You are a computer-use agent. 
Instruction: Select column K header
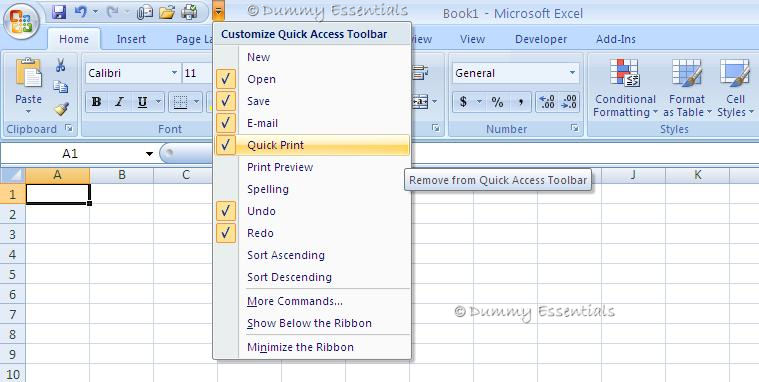[x=698, y=175]
